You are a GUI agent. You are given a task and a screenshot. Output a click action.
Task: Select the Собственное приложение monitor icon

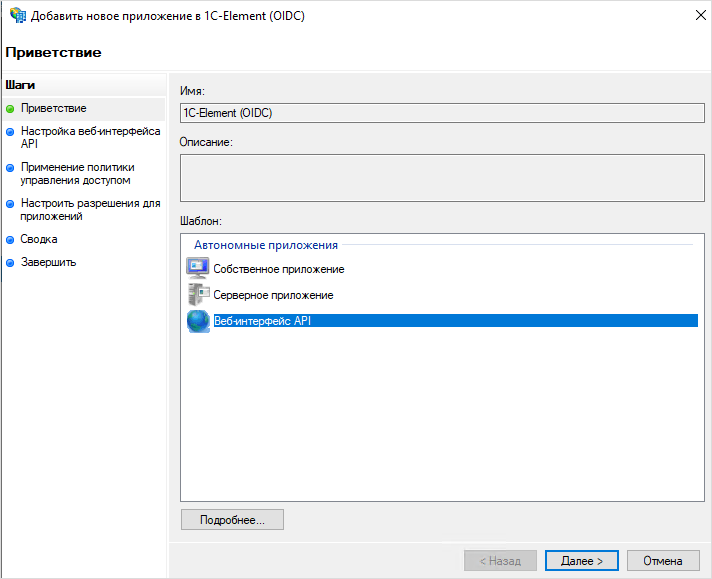pyautogui.click(x=198, y=268)
